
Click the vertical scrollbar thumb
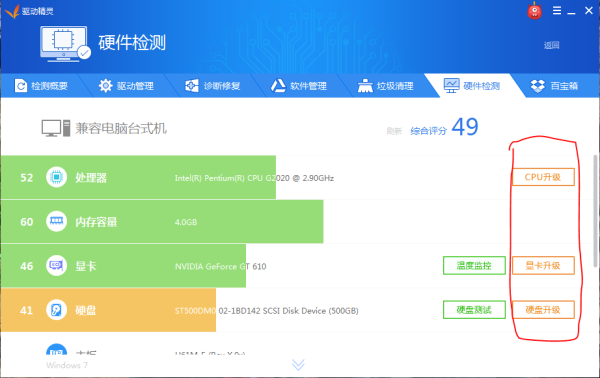coord(595,210)
